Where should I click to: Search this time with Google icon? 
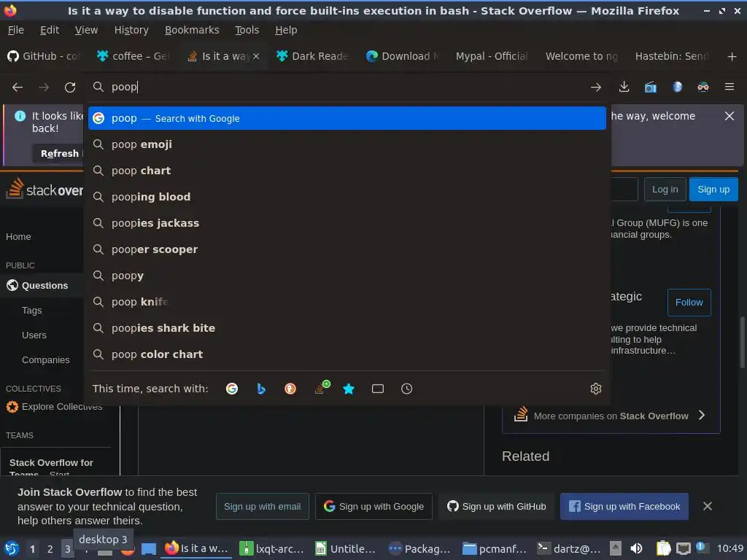(x=232, y=389)
